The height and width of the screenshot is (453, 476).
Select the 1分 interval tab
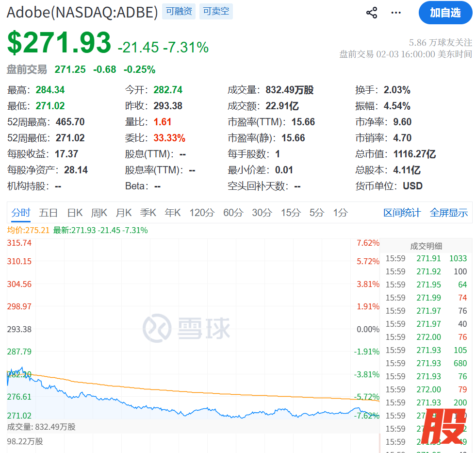click(340, 213)
